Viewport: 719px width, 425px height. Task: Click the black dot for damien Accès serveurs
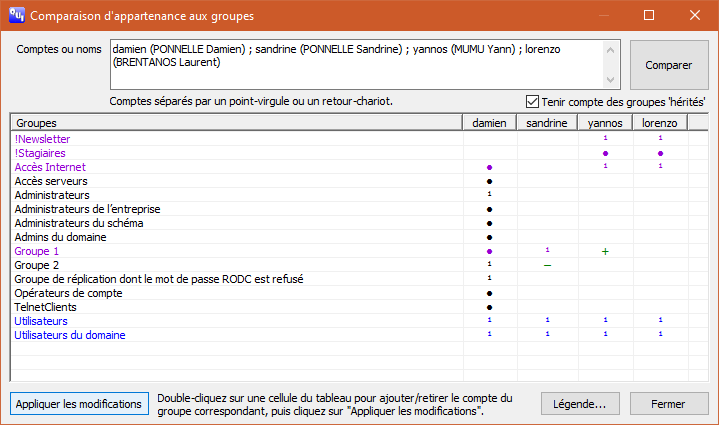pyautogui.click(x=489, y=182)
